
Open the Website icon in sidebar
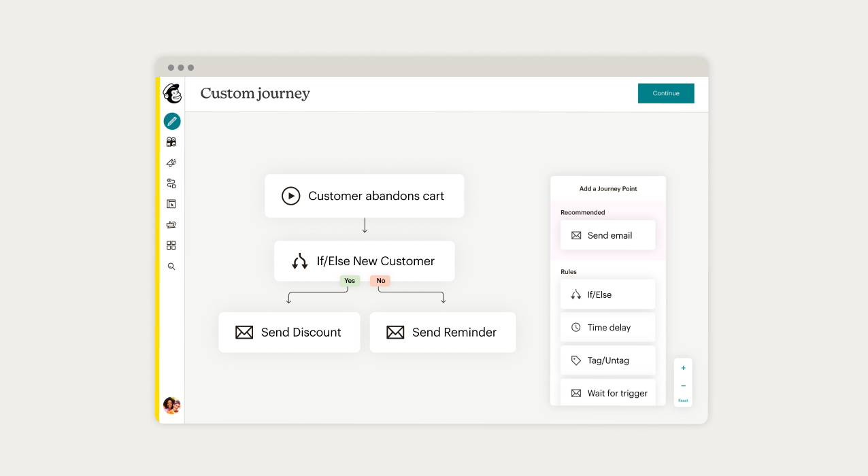click(x=171, y=204)
